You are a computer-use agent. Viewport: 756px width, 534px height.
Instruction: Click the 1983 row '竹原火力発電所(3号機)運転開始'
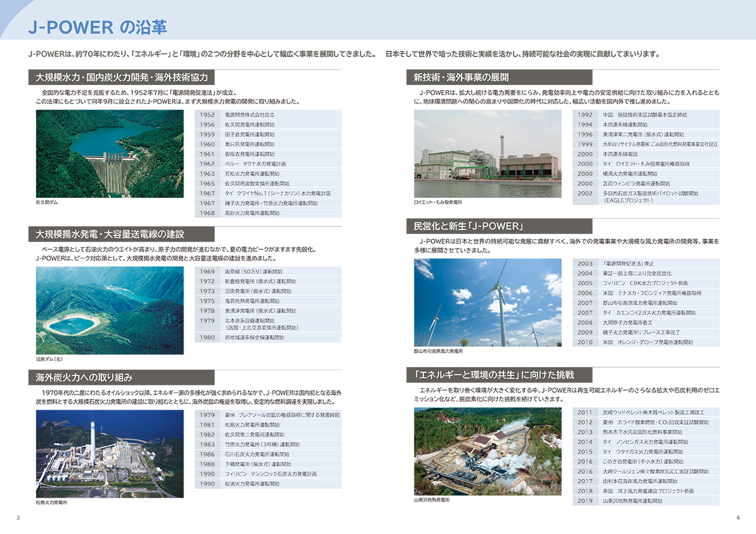click(268, 445)
